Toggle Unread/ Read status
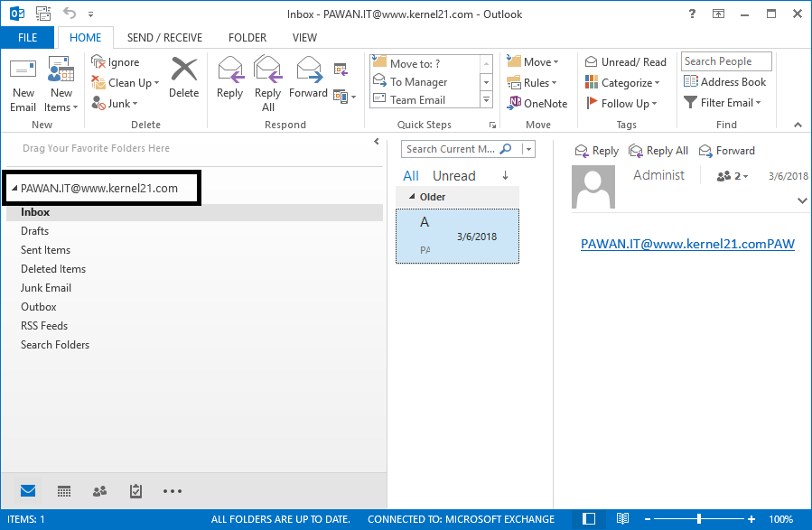This screenshot has height=530, width=812. click(x=626, y=62)
